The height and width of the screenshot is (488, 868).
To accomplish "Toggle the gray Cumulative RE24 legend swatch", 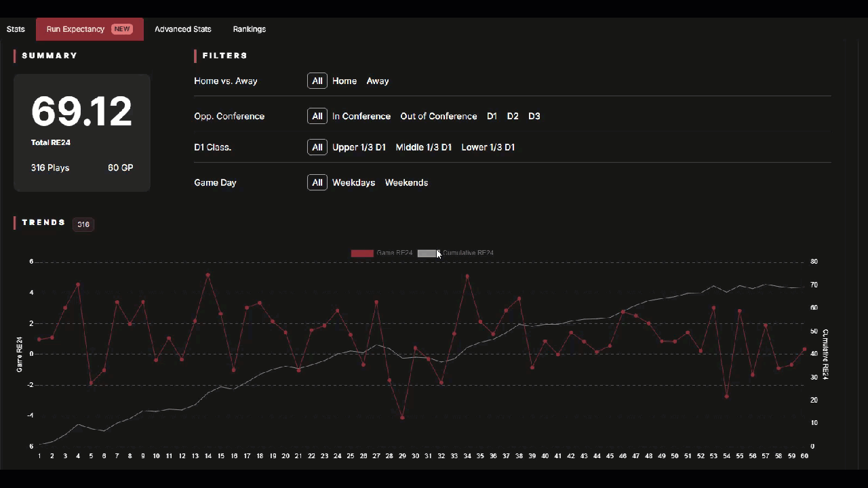I will click(x=429, y=253).
